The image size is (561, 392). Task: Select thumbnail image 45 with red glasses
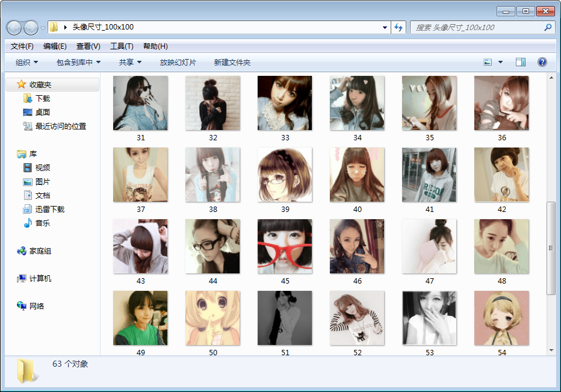(x=285, y=246)
